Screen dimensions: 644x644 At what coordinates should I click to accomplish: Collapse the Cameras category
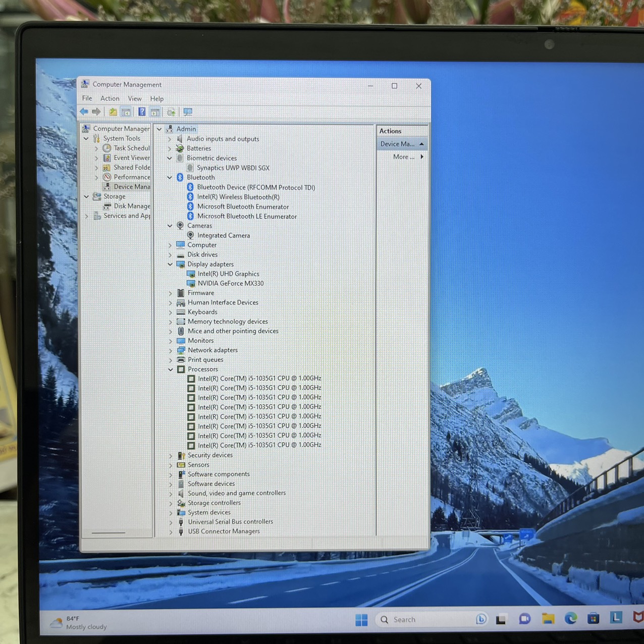[x=170, y=226]
